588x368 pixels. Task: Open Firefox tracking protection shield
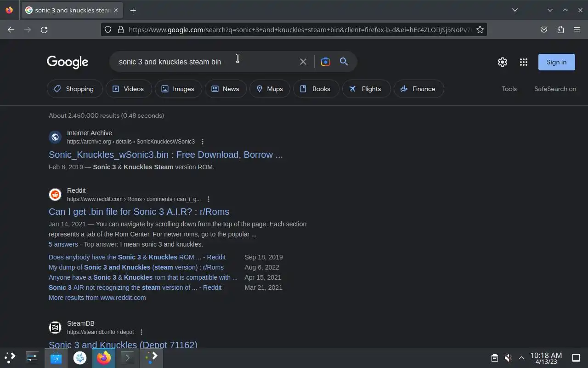pos(108,29)
